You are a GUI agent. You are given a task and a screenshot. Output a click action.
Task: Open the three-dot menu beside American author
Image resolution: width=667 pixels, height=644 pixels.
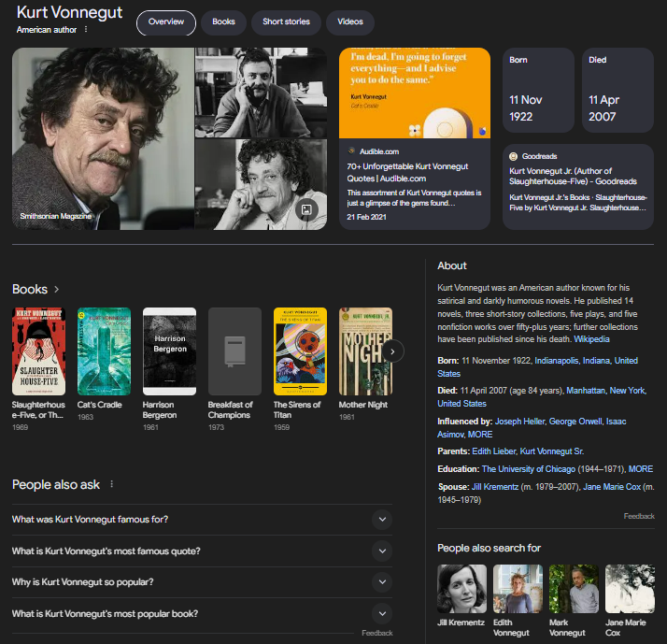pos(86,29)
